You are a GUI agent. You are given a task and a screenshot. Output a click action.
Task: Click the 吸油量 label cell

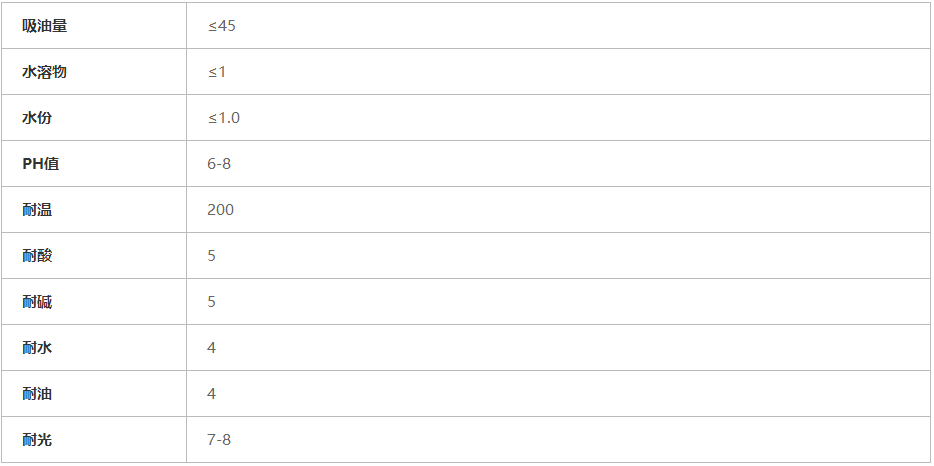tap(45, 26)
